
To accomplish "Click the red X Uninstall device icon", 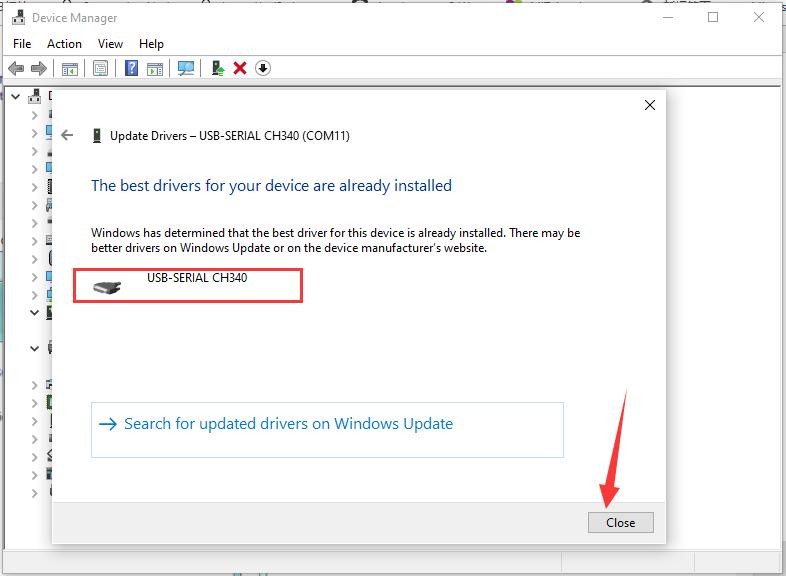I will click(x=240, y=68).
